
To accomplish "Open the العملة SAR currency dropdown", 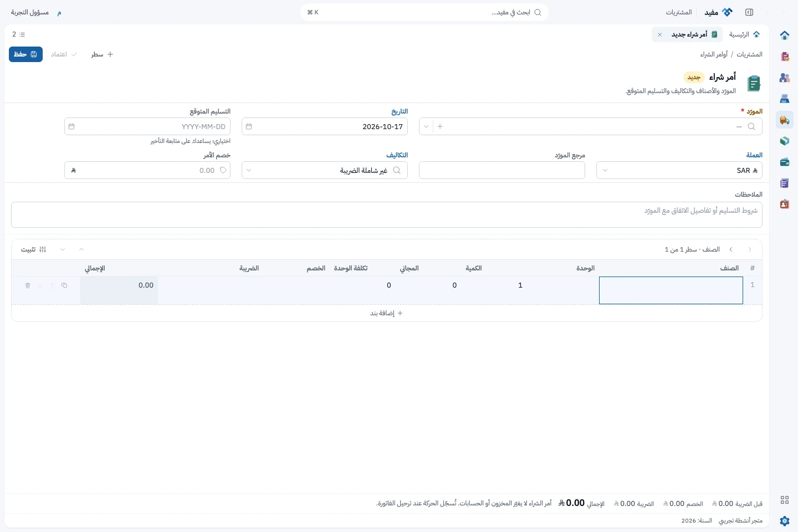I will coord(679,170).
